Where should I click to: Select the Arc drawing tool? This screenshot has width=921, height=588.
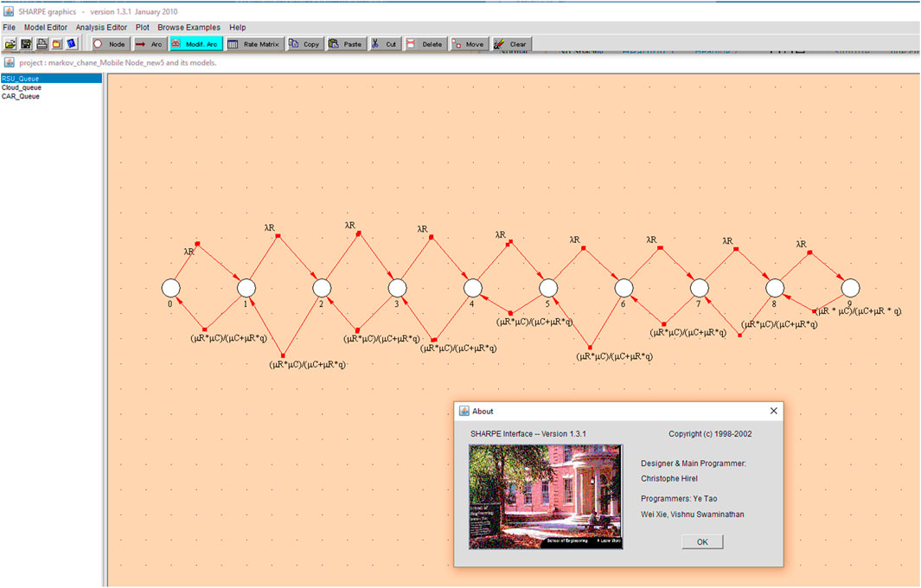(x=149, y=43)
